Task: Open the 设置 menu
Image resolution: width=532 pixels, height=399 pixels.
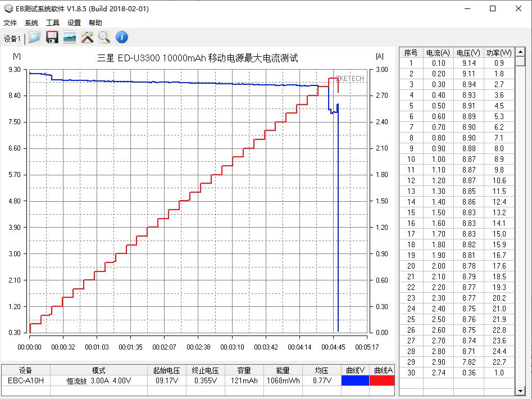Action: [x=74, y=22]
